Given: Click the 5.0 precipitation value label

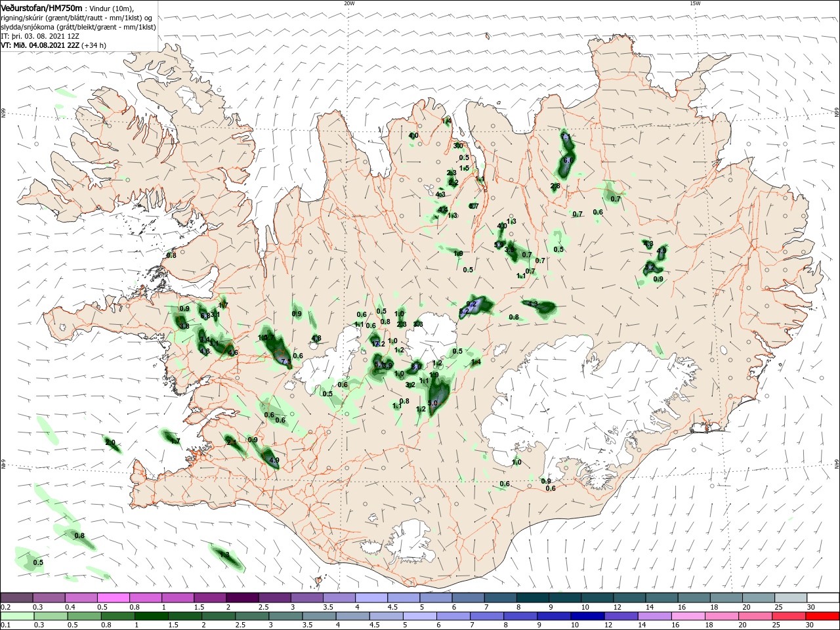Looking at the screenshot, I should pyautogui.click(x=432, y=404).
